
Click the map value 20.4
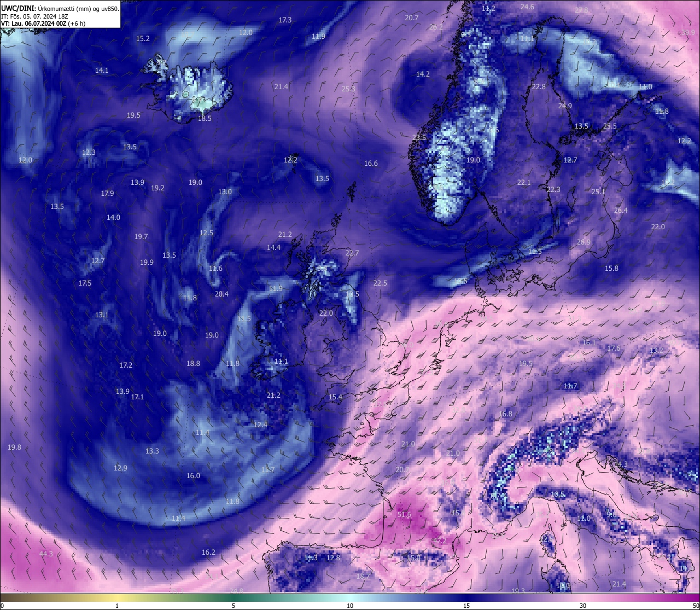point(221,294)
